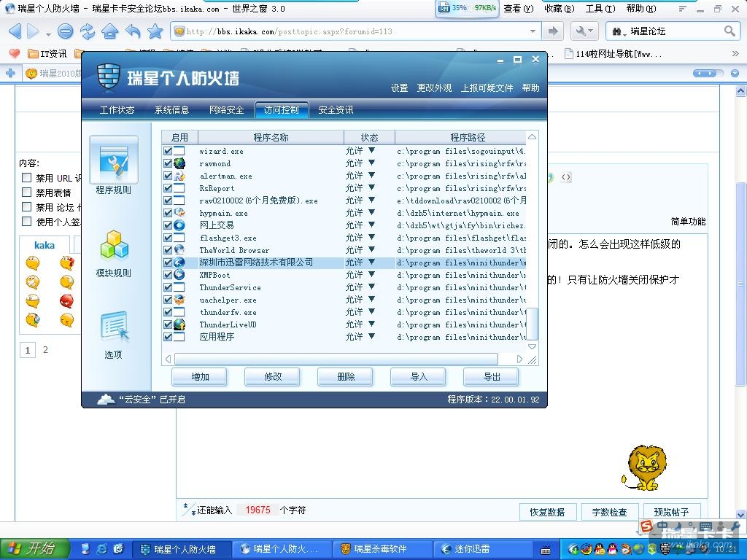
Task: Add page to favorites with star icon
Action: [x=155, y=32]
